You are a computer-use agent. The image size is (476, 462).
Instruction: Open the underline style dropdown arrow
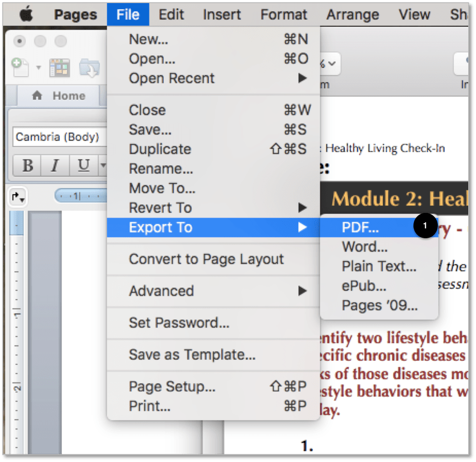103,165
